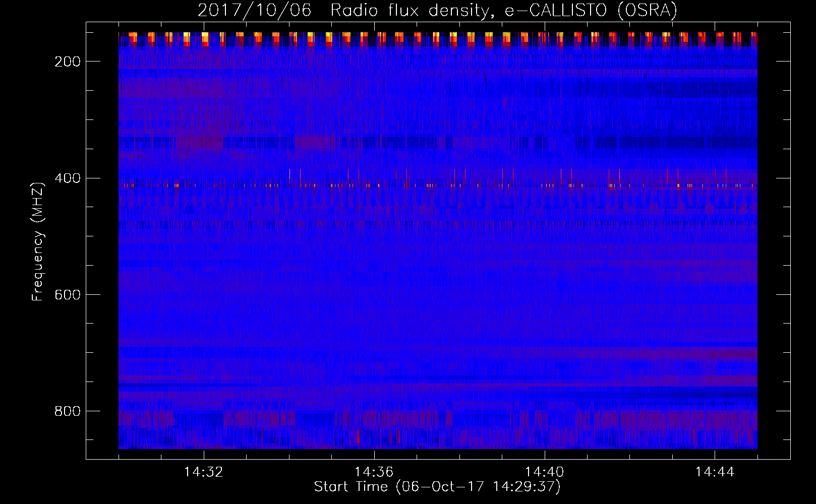Click the 400 frequency tick label

(68, 178)
